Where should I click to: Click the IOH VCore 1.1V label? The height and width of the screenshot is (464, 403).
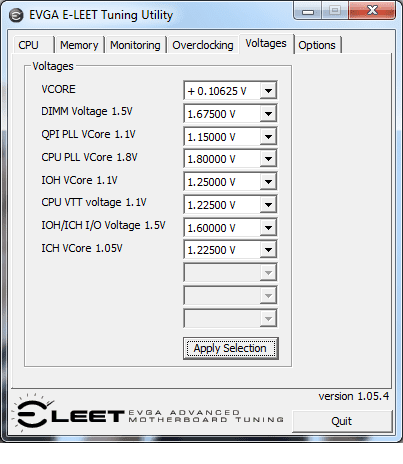point(79,180)
